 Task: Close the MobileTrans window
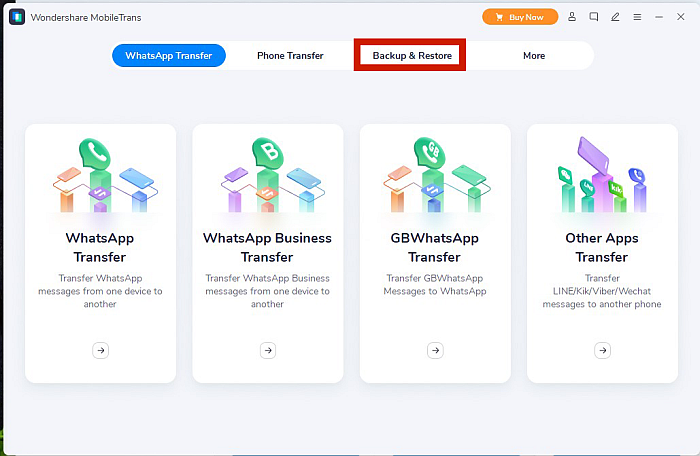tap(680, 17)
